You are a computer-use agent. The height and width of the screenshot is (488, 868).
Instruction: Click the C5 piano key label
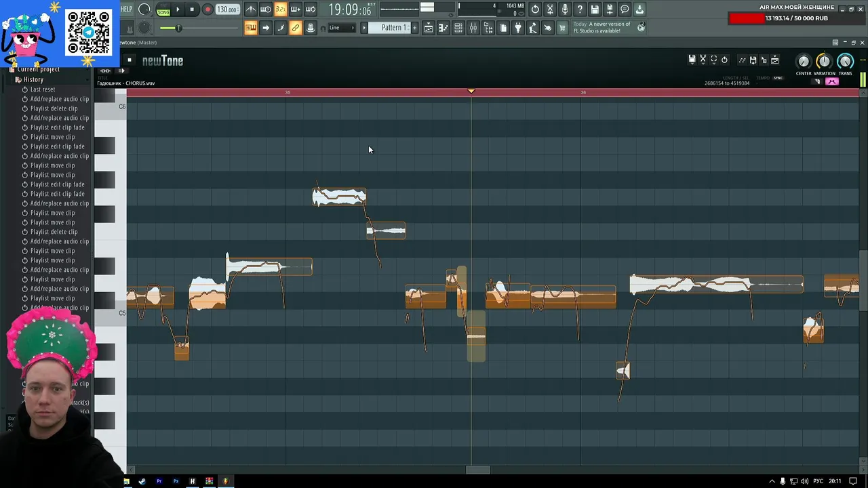coord(122,313)
